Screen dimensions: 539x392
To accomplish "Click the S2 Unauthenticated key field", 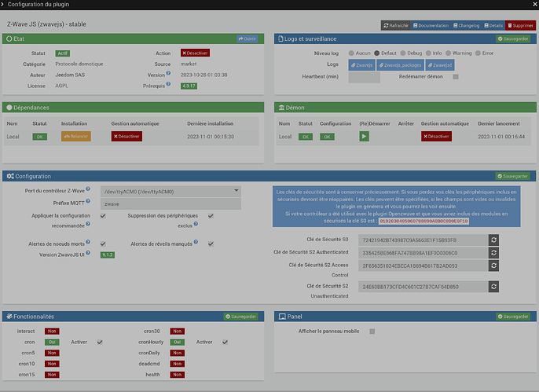I will [x=423, y=287].
